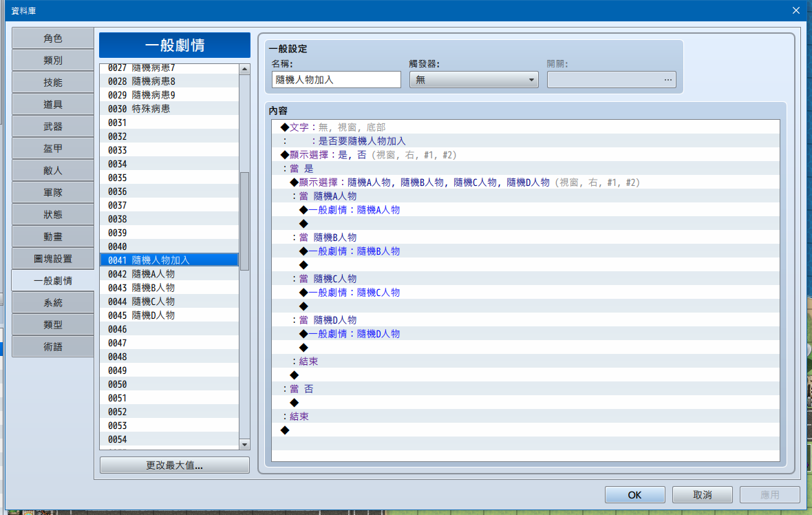
Task: Select list entry 0042 隨機A人物
Action: tap(169, 274)
